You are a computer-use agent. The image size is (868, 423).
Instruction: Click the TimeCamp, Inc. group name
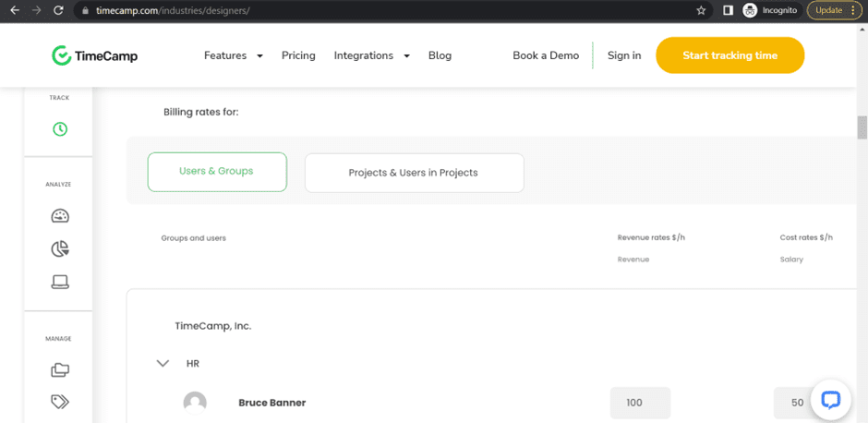coord(213,326)
